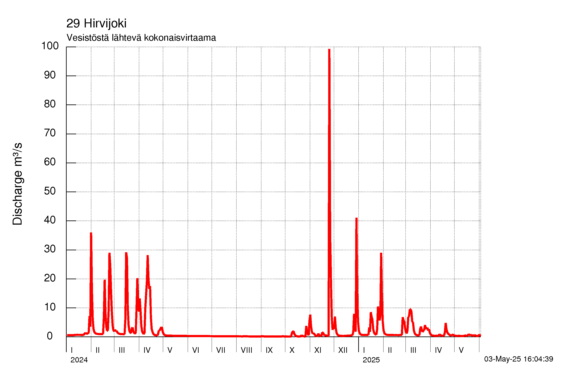Click the month label IX
Screen dimensions: 588x370
[x=269, y=350]
